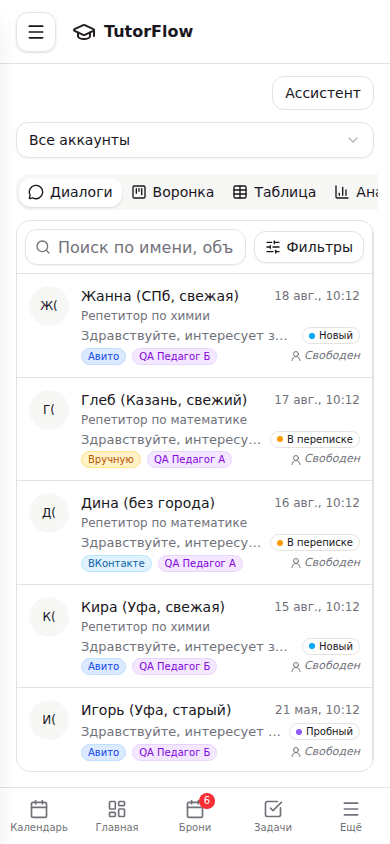Click the 21 мая, 10:12 timestamp
The height and width of the screenshot is (844, 390).
click(317, 710)
